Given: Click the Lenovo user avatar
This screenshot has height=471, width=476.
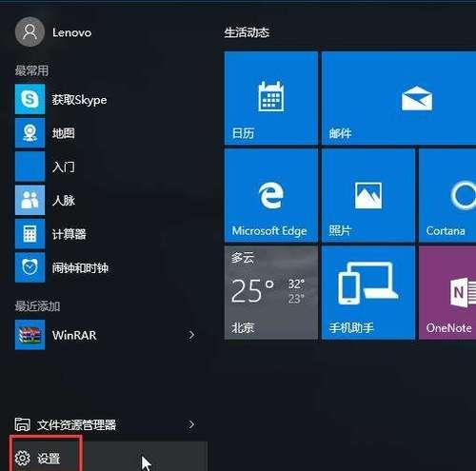Looking at the screenshot, I should click(30, 32).
